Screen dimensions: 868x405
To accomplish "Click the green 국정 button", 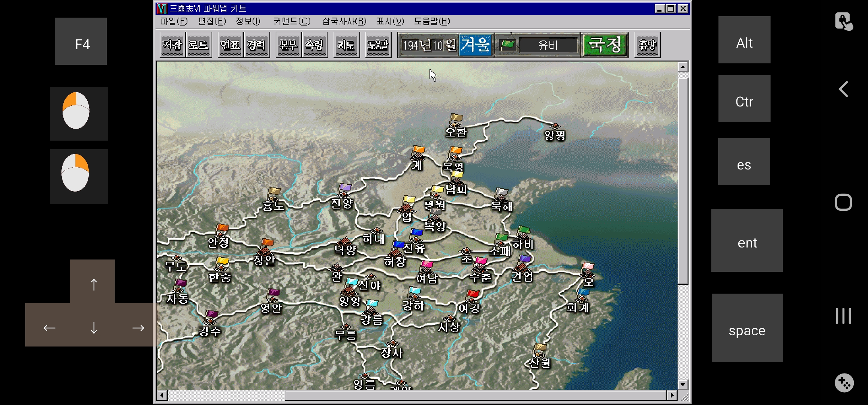I will (605, 45).
